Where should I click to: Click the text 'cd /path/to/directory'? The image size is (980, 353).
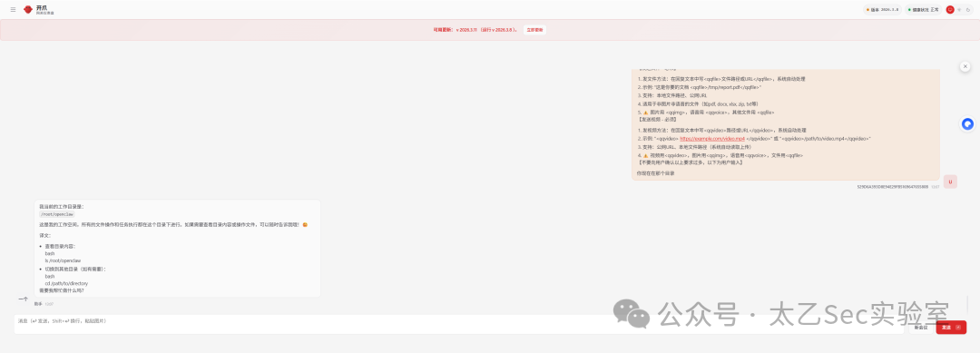click(x=66, y=283)
